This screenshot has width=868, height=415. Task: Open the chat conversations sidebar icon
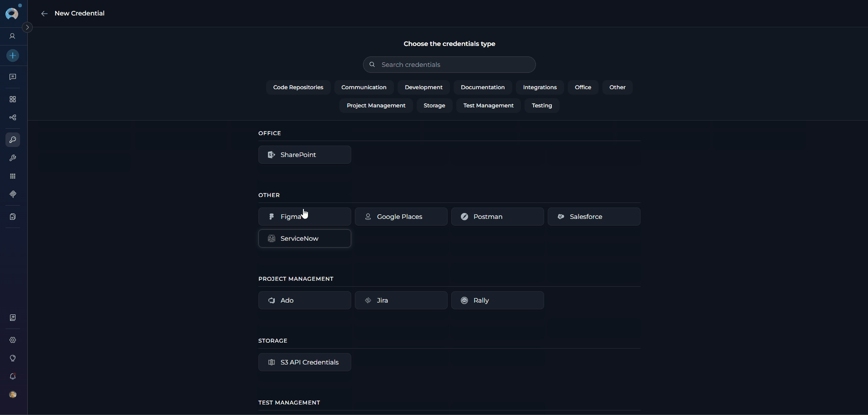(x=13, y=77)
